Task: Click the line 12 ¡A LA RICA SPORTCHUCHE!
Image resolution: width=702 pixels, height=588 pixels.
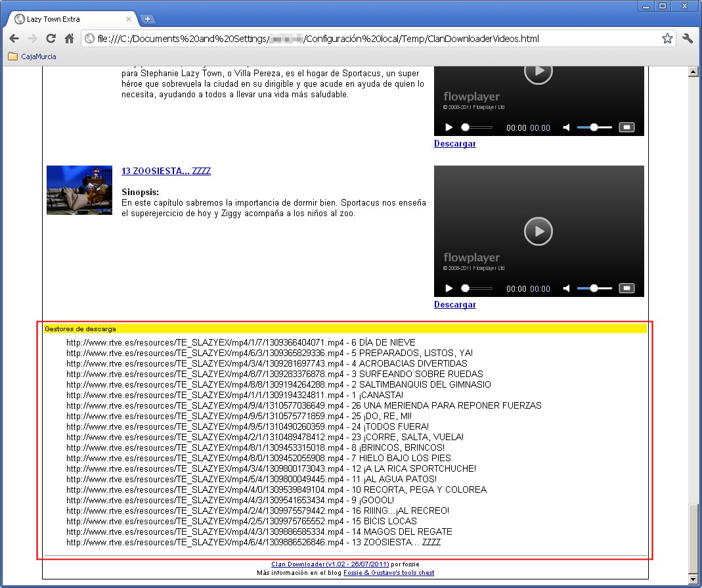Action: tap(271, 469)
